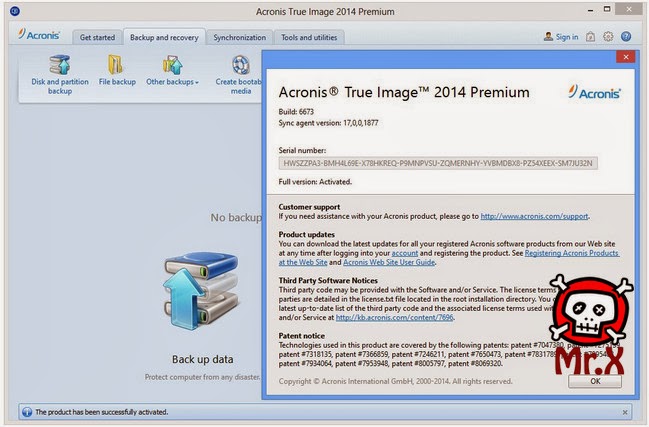Click the Customer support heading

click(309, 207)
